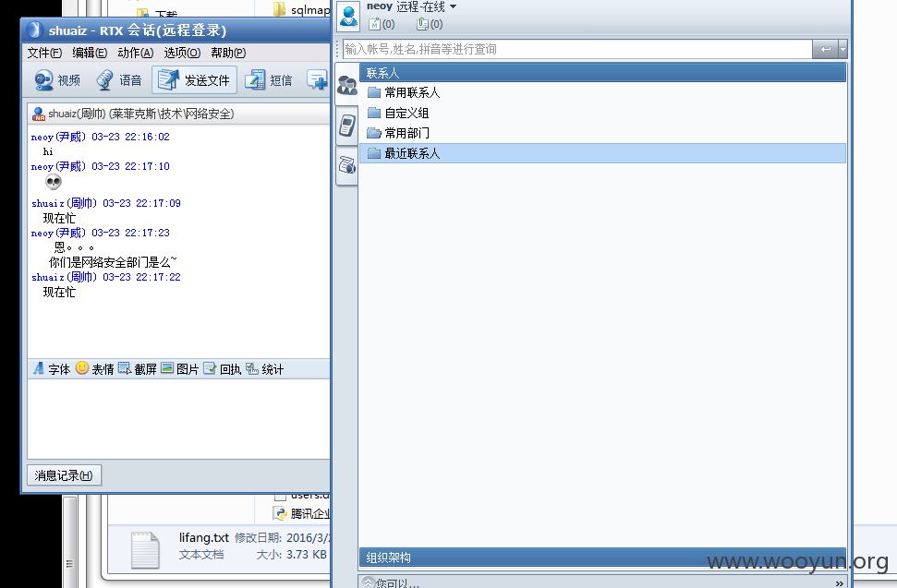Start a voice call via 语音
The height and width of the screenshot is (588, 897).
[119, 80]
